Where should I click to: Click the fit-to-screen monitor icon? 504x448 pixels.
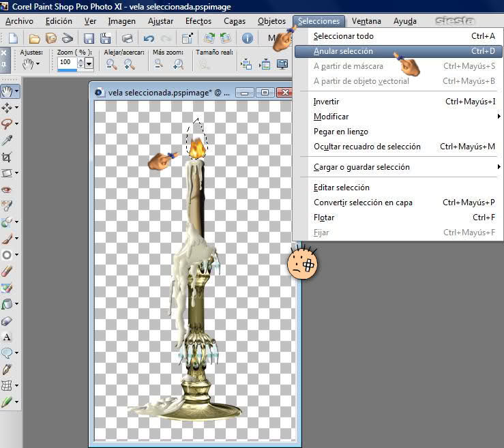282,65
